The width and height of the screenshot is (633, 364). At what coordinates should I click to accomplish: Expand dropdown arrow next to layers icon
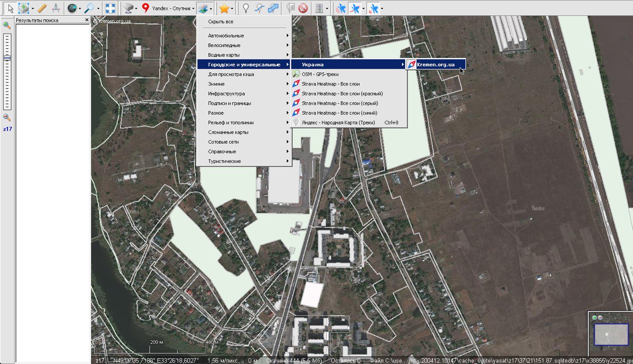click(x=211, y=8)
